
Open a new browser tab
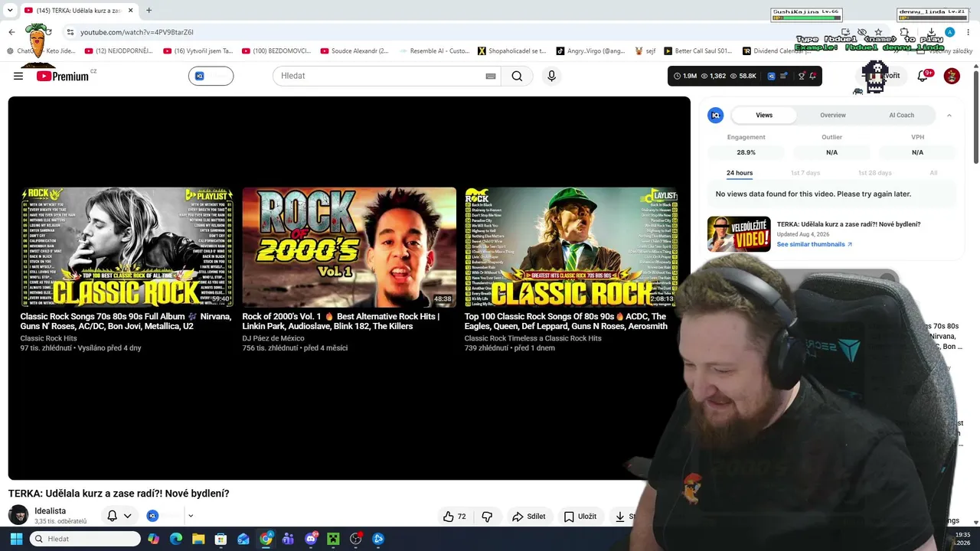coord(149,10)
